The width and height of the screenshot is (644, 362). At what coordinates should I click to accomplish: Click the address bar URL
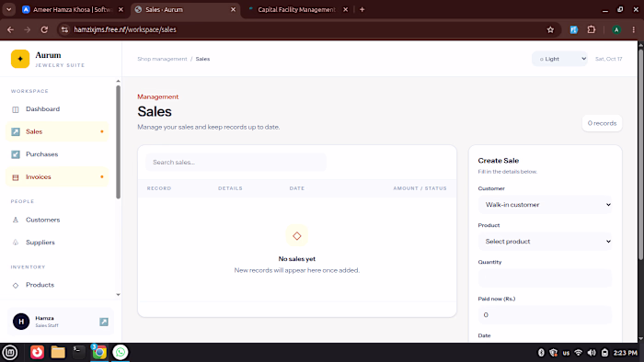point(125,29)
